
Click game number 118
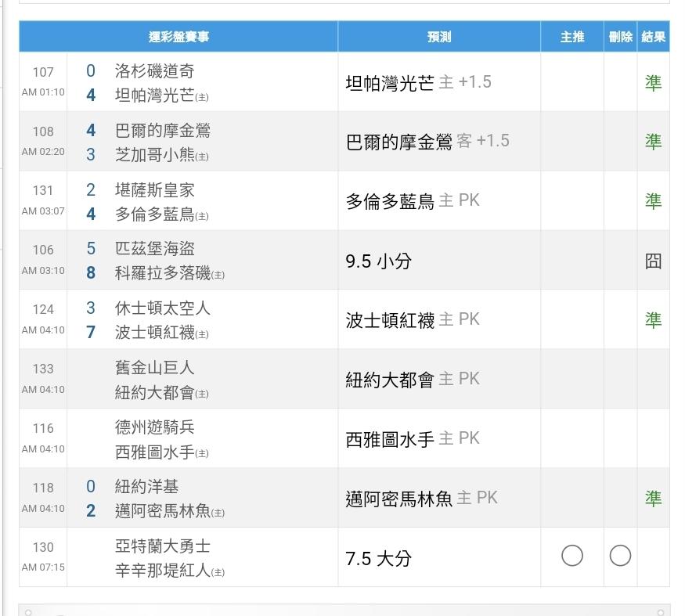(43, 488)
